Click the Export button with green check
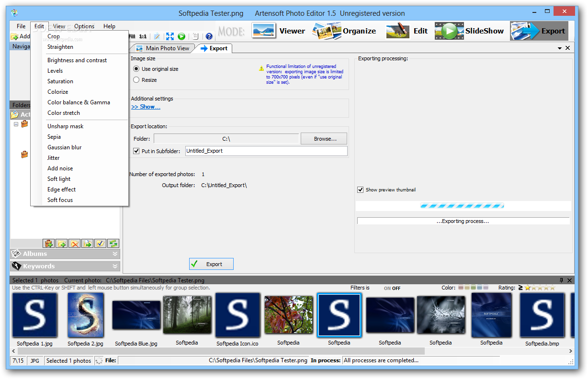This screenshot has height=379, width=588. 211,264
